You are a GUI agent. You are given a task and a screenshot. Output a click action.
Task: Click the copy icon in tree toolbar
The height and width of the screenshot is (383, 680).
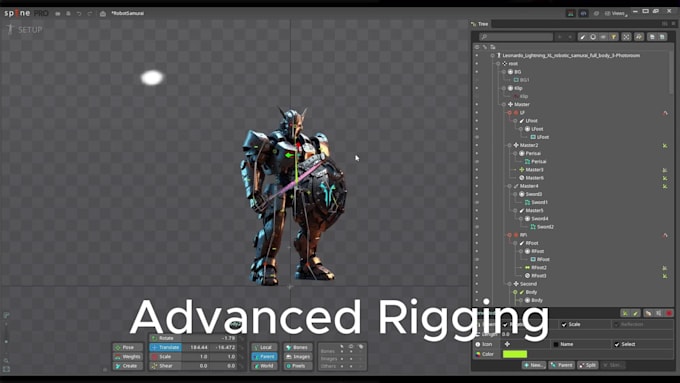click(652, 37)
